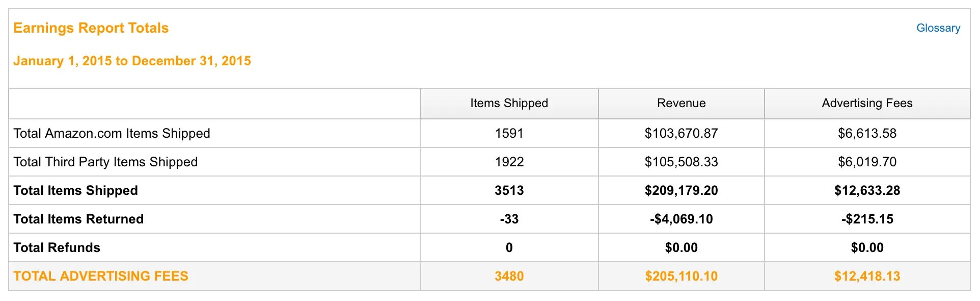This screenshot has height=301, width=980.
Task: Click the $6,019.70 advertising fees cell
Action: point(867,162)
